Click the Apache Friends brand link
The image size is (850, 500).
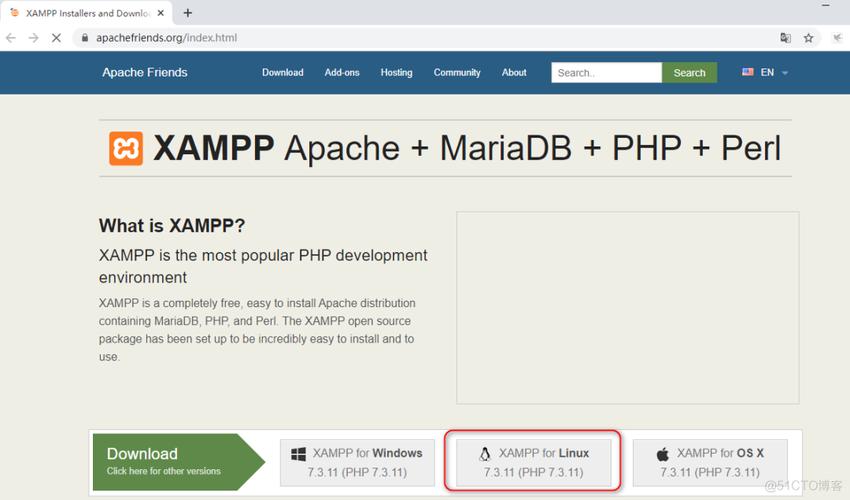(x=145, y=72)
